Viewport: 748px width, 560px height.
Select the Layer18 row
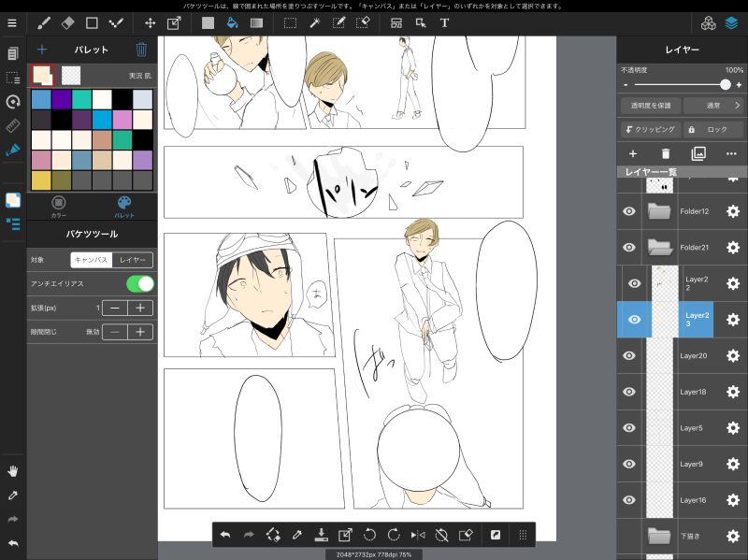tap(683, 392)
